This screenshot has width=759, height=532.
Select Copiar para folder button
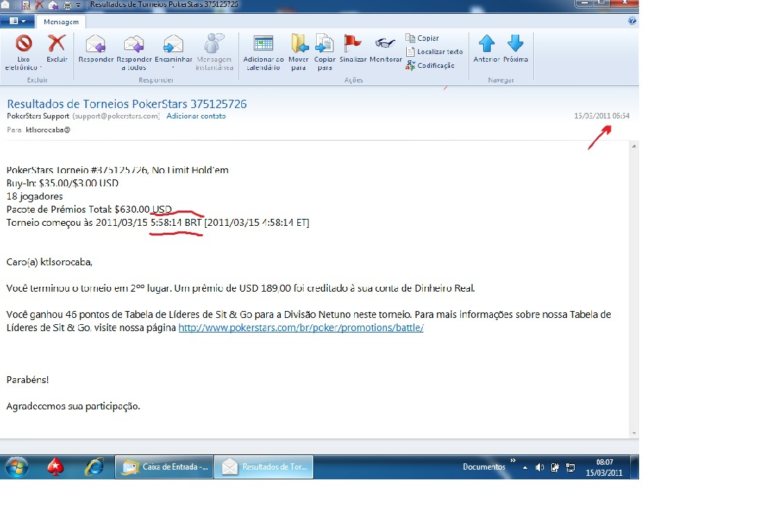pos(324,52)
